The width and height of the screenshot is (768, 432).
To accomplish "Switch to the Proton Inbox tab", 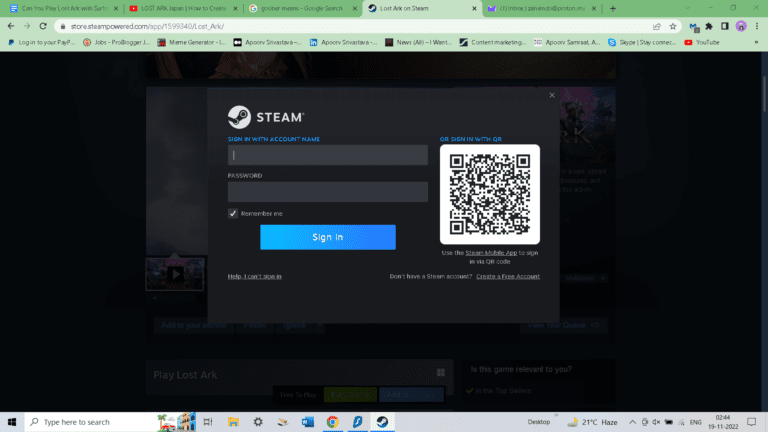I will (541, 8).
